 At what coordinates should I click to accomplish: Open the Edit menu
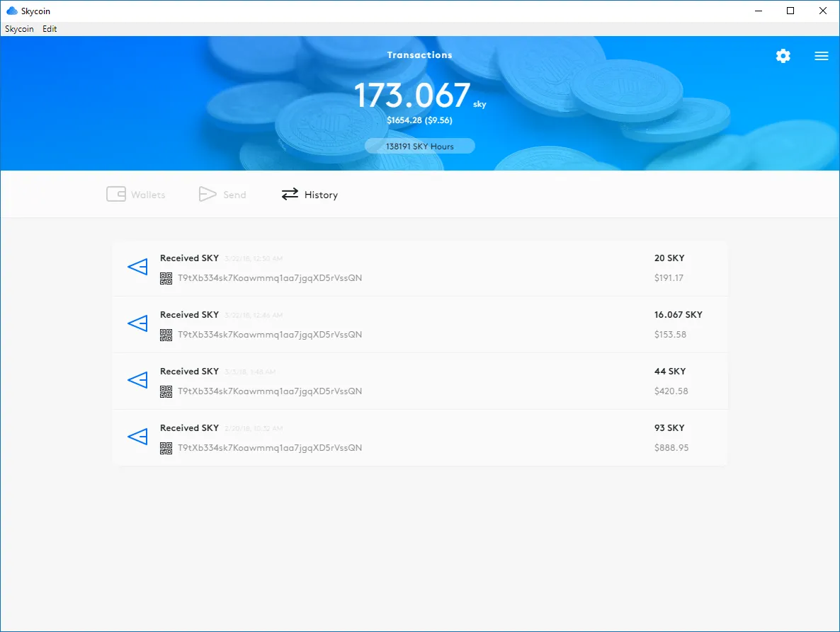pyautogui.click(x=50, y=29)
